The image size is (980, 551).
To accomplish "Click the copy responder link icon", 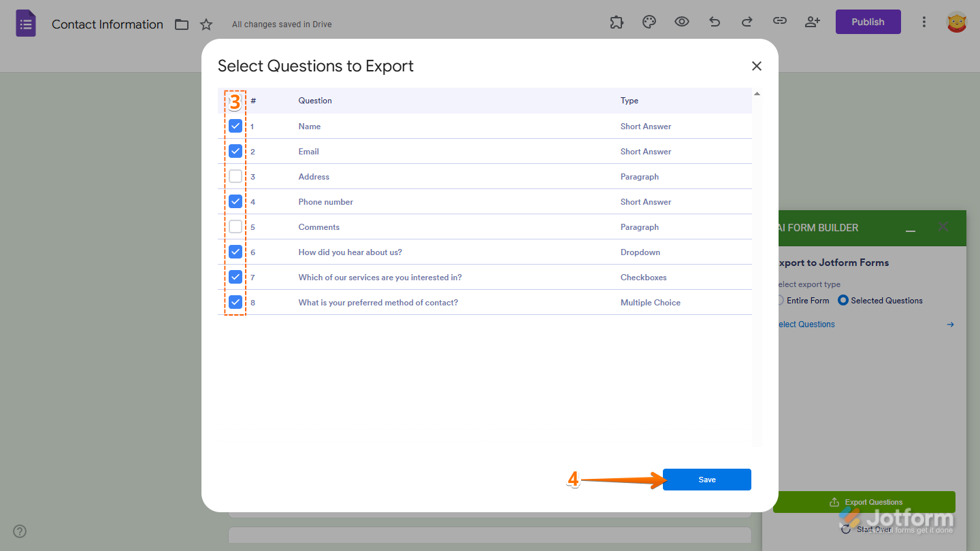I will click(x=779, y=21).
